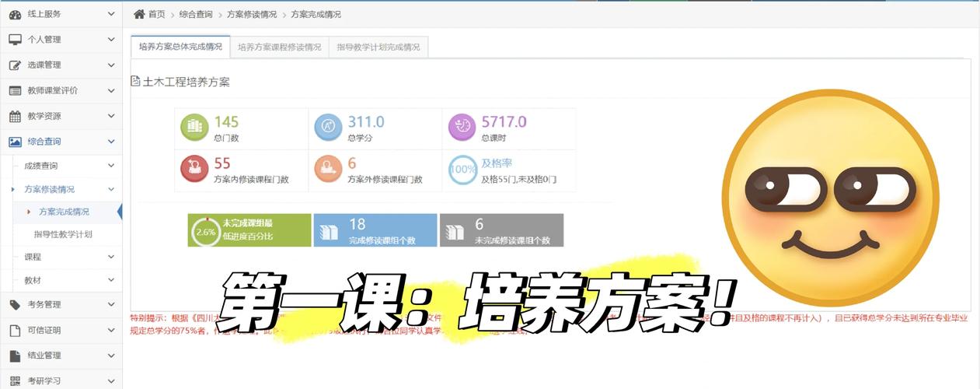
Task: Click the 个人管理 monitor icon
Action: 15,40
